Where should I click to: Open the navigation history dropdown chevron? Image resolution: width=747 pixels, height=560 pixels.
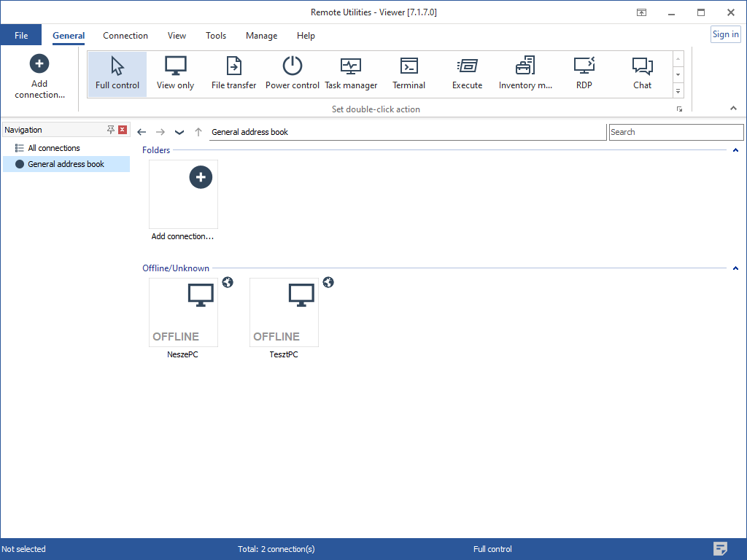(179, 133)
